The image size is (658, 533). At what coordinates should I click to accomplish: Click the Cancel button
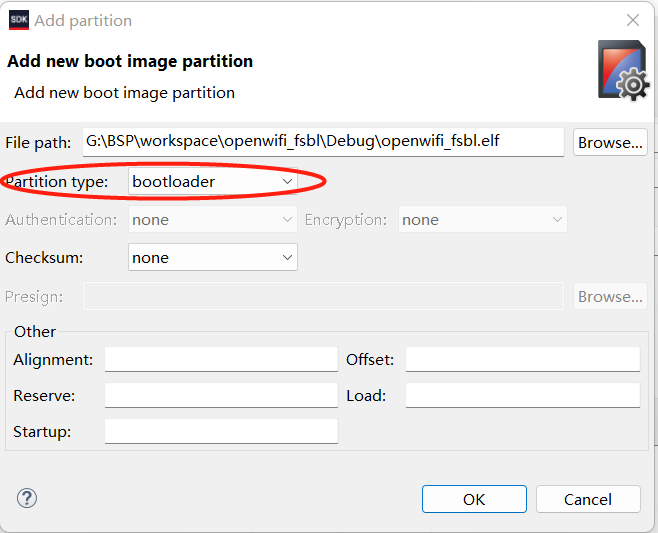[588, 499]
